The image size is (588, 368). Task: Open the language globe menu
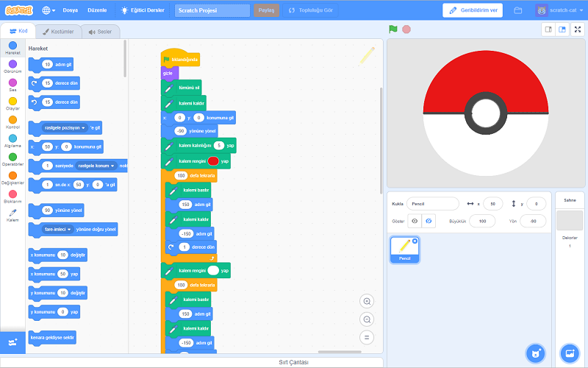click(x=49, y=10)
